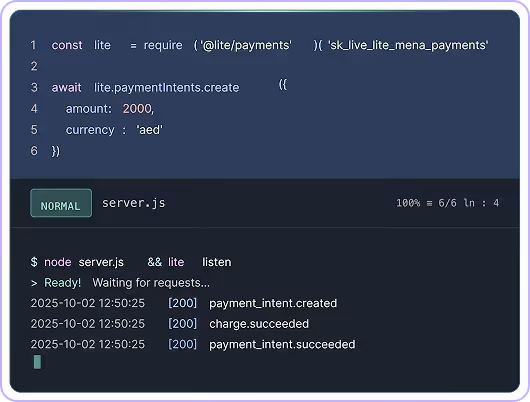Click the NORMAL mode badge

61,203
